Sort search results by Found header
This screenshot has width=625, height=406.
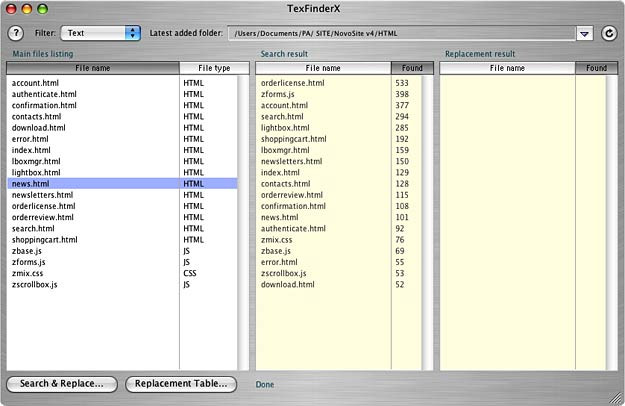pyautogui.click(x=412, y=68)
